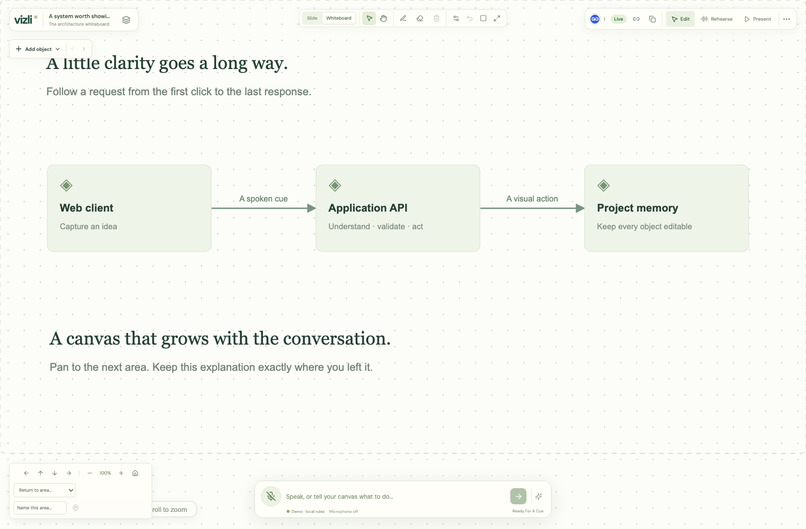Click the trash delete icon

[436, 19]
